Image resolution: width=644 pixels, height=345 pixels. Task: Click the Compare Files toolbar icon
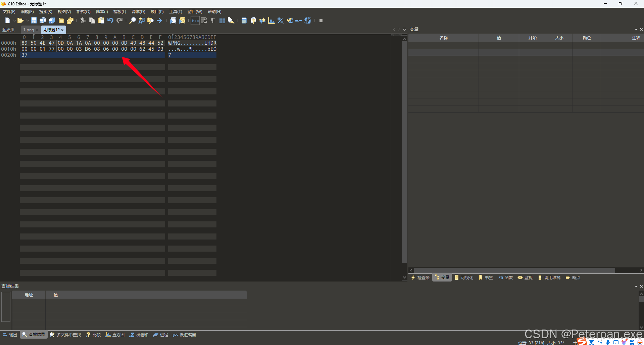[x=253, y=20]
